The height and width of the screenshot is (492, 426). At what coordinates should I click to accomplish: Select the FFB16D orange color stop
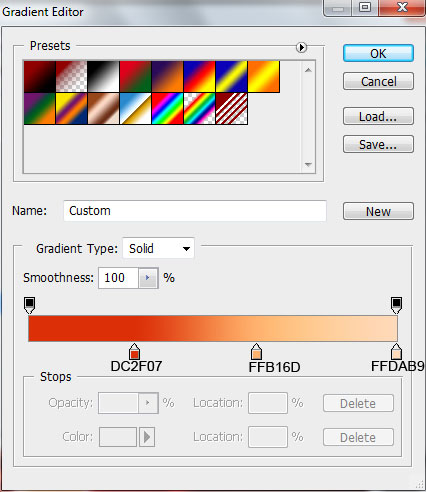coord(256,351)
